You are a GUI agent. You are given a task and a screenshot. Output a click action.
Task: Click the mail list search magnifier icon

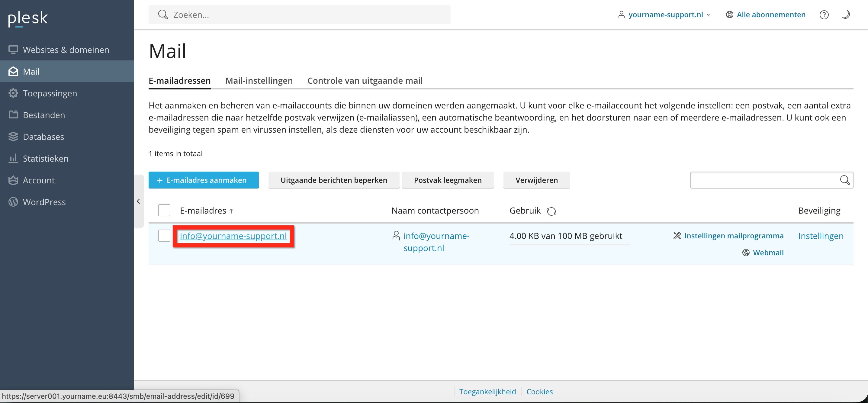pyautogui.click(x=844, y=180)
